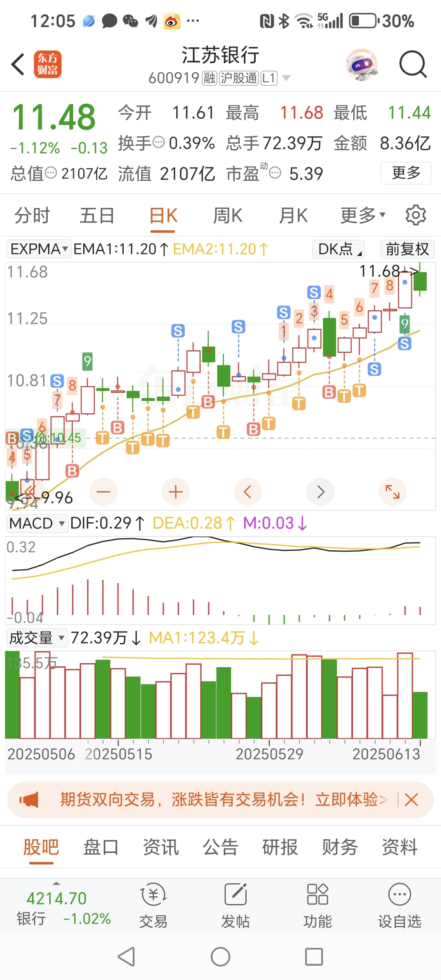This screenshot has height=980, width=441.
Task: Open 盘口 tab
Action: (100, 846)
